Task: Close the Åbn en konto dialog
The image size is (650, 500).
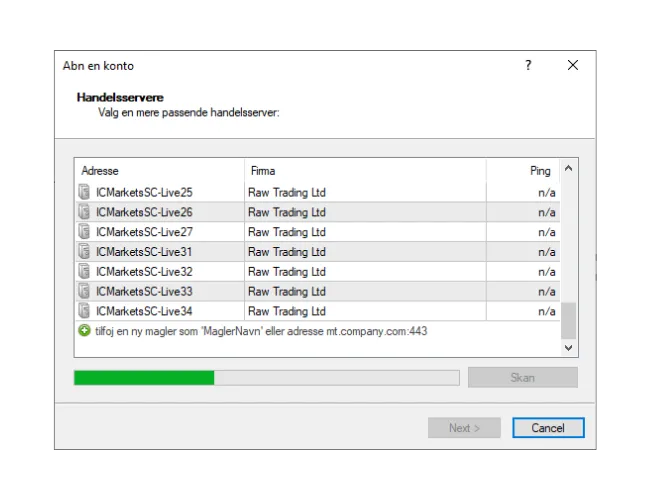Action: click(573, 66)
